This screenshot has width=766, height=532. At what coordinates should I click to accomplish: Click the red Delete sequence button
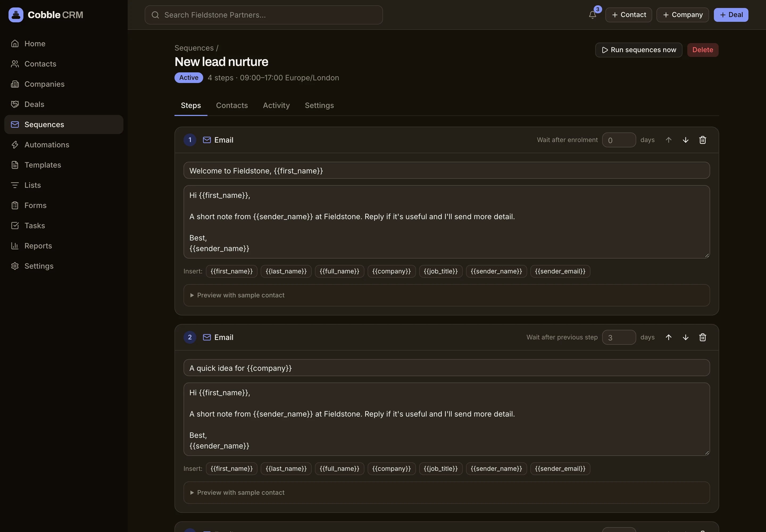tap(703, 50)
